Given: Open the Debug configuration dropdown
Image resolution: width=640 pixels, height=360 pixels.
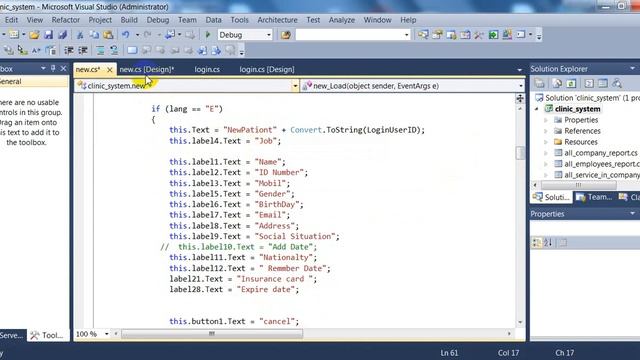Looking at the screenshot, I should coord(269,35).
